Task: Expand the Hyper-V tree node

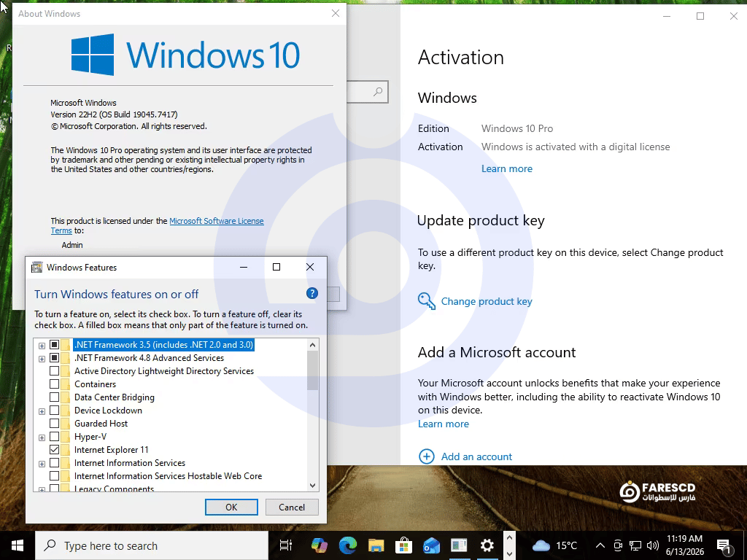Action: coord(42,437)
